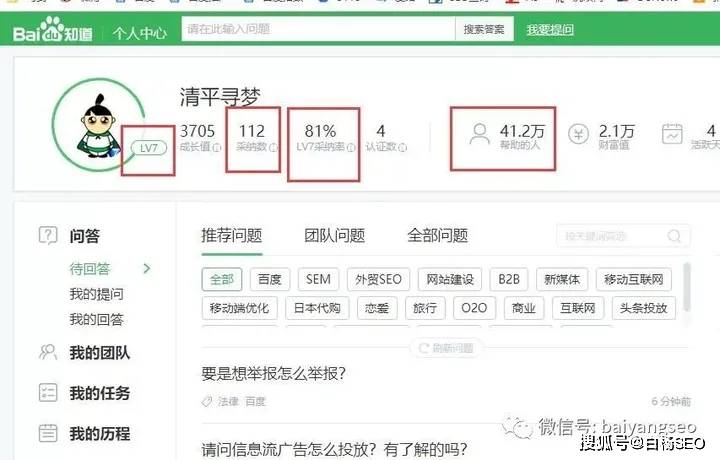This screenshot has width=720, height=460.
Task: Click the 搜索答案 button
Action: [484, 29]
